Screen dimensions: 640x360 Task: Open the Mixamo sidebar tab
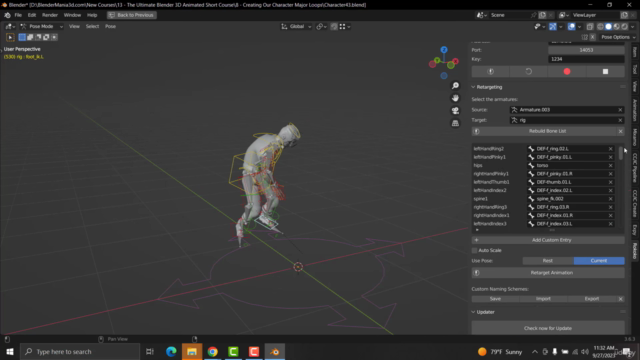point(635,137)
